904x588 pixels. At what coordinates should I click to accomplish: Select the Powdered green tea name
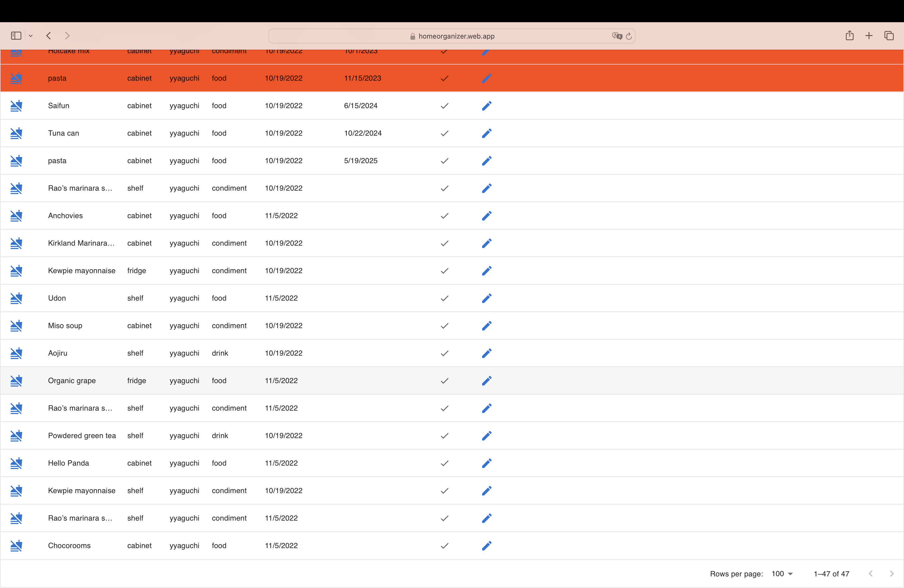pos(82,436)
